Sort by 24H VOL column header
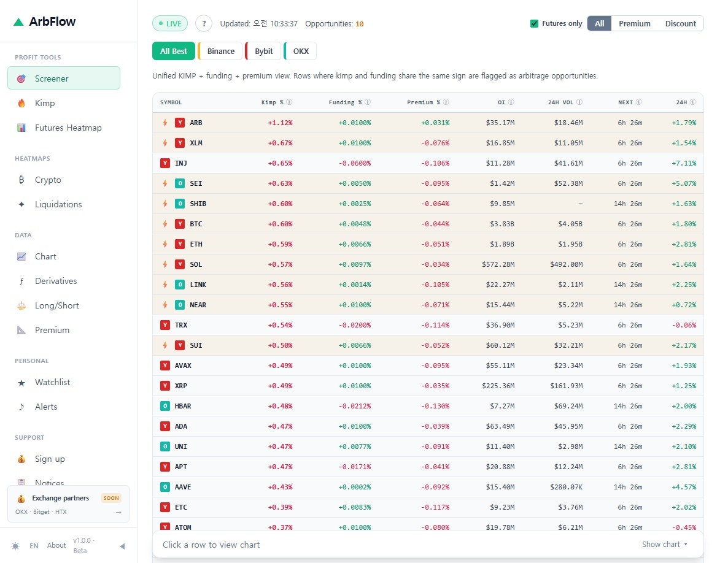Image resolution: width=728 pixels, height=563 pixels. coord(560,102)
